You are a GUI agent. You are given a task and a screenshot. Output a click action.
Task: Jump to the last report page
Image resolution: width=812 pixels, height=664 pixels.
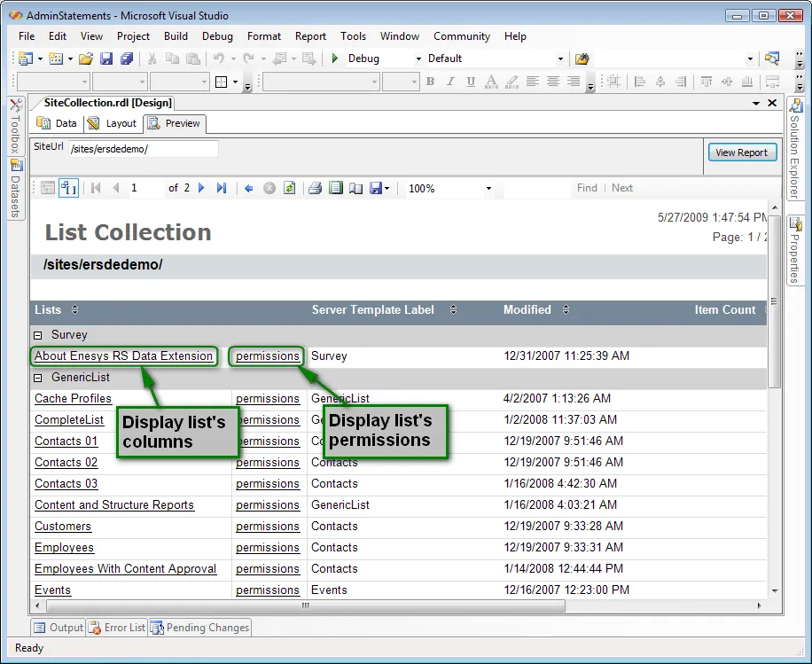tap(222, 188)
